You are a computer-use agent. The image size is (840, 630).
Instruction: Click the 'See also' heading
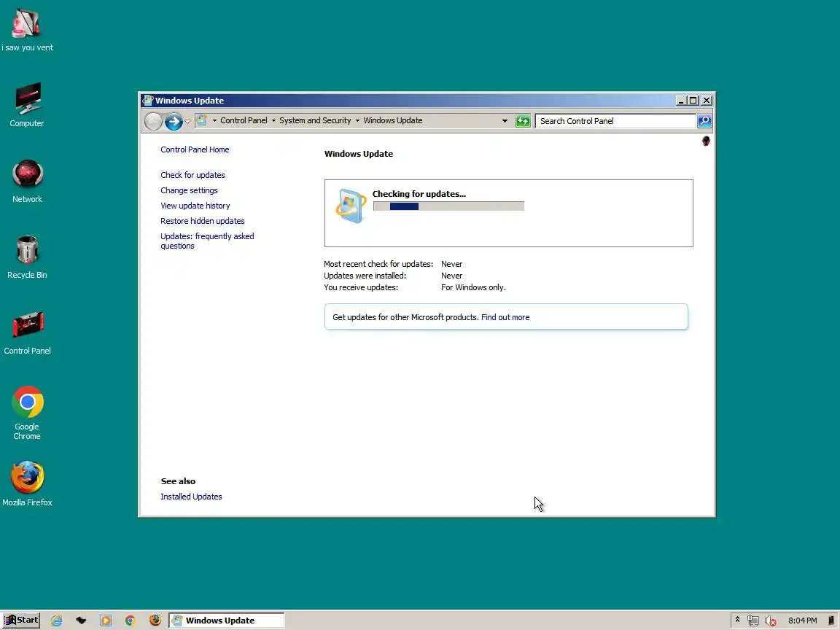178,481
